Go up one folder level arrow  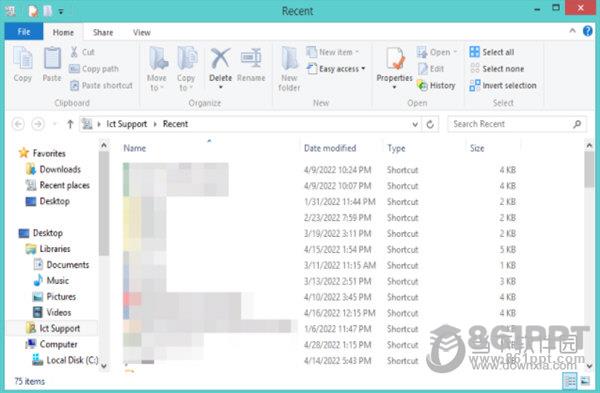tap(70, 124)
